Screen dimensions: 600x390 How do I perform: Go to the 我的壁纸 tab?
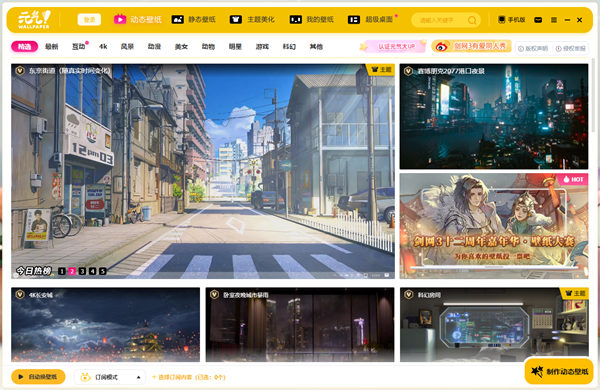[311, 20]
